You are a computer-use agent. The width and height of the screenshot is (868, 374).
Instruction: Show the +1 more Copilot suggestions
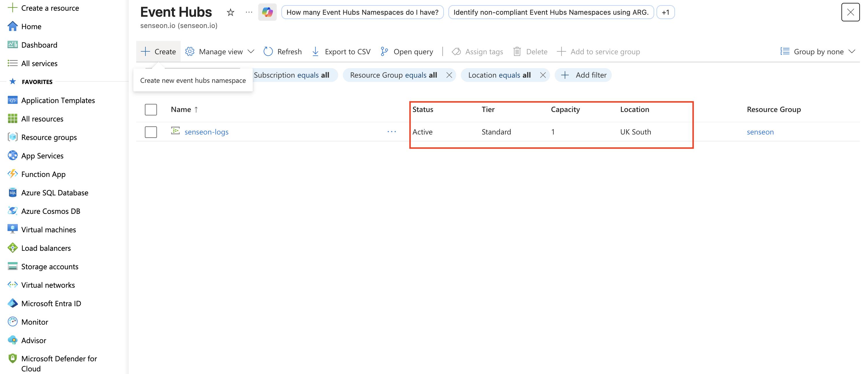pyautogui.click(x=665, y=12)
